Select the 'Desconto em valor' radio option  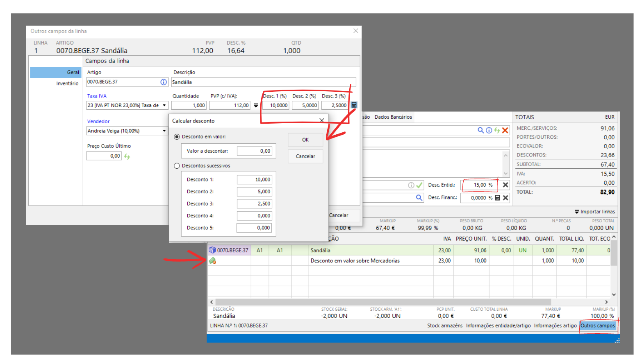click(177, 137)
